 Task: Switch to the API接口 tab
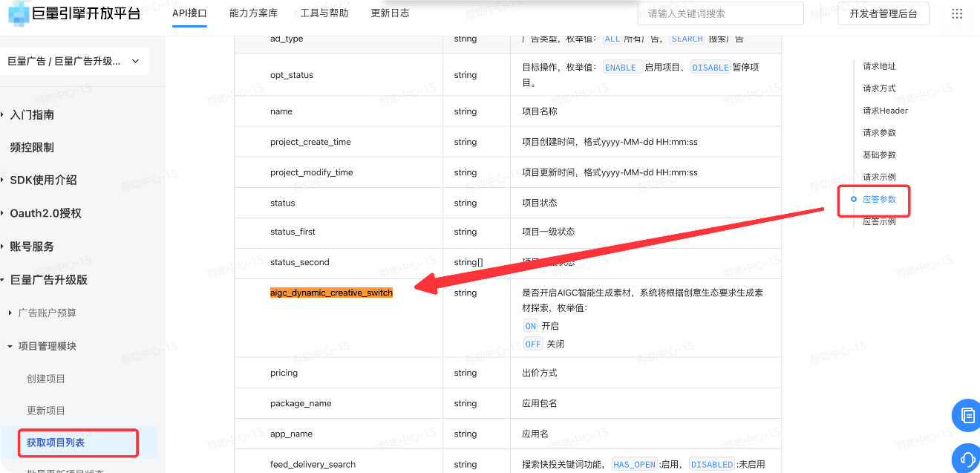[189, 13]
